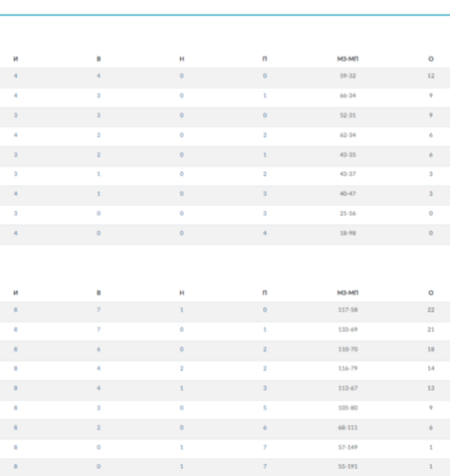Click the Н value in the 116-79 row
This screenshot has height=476, width=450.
(x=181, y=369)
